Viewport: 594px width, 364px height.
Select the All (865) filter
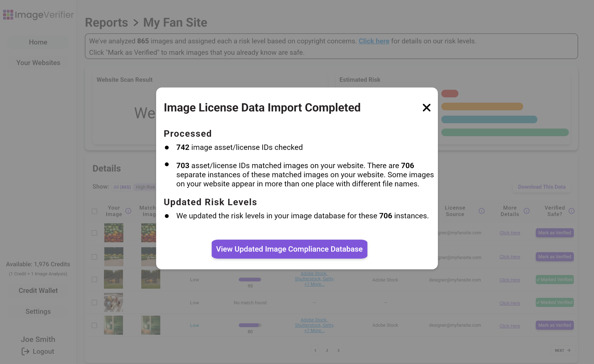(x=122, y=187)
